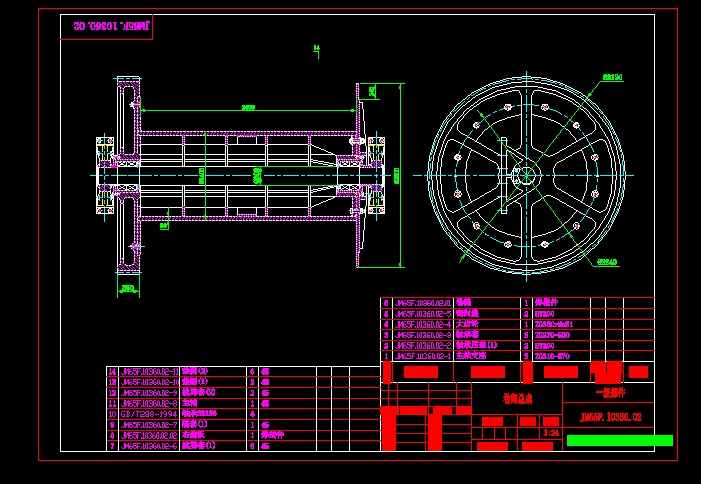701x484 pixels.
Task: Select the 轴承座 part name in row 3
Action: 467,334
